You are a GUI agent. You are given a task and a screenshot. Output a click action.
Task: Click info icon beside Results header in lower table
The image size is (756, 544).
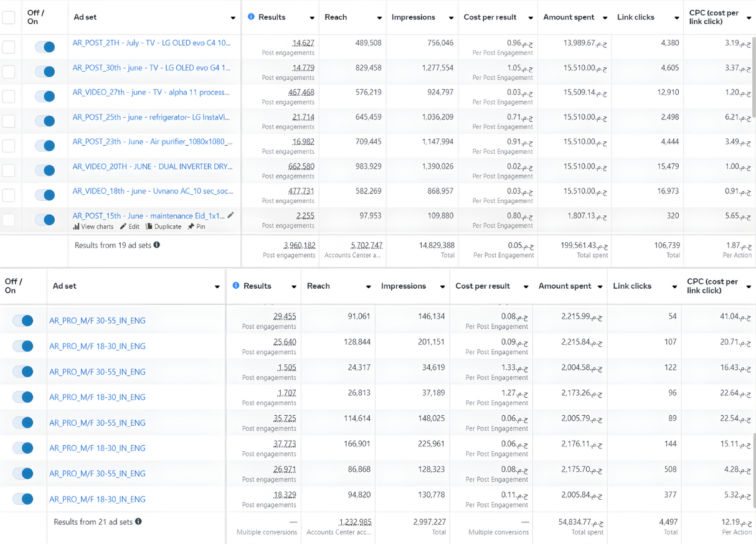point(236,286)
